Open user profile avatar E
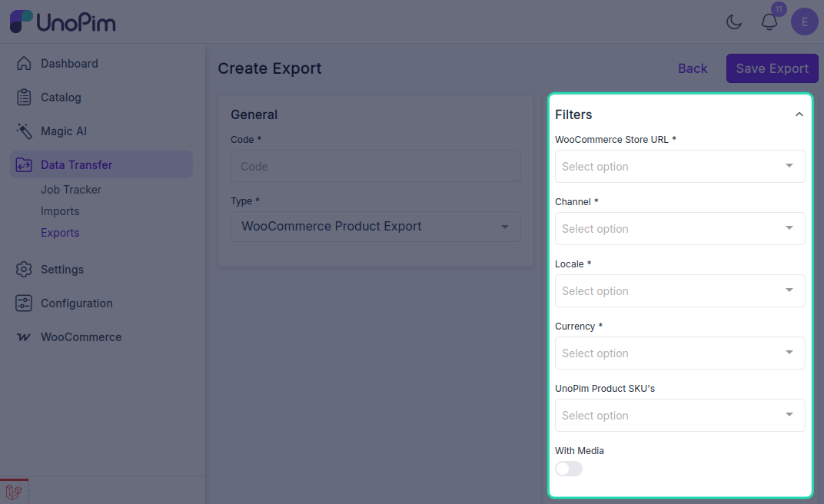The height and width of the screenshot is (504, 824). [x=805, y=22]
